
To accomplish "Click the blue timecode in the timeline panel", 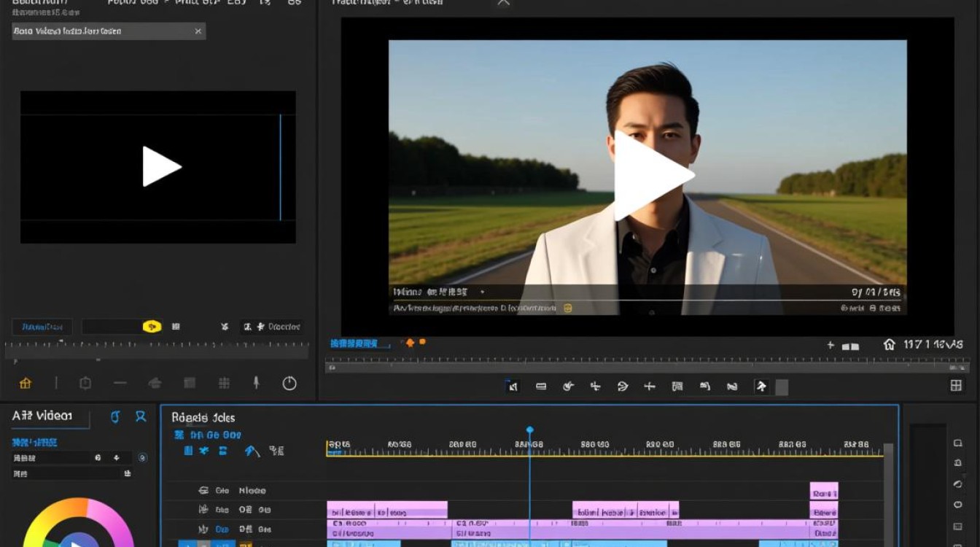I will [207, 435].
